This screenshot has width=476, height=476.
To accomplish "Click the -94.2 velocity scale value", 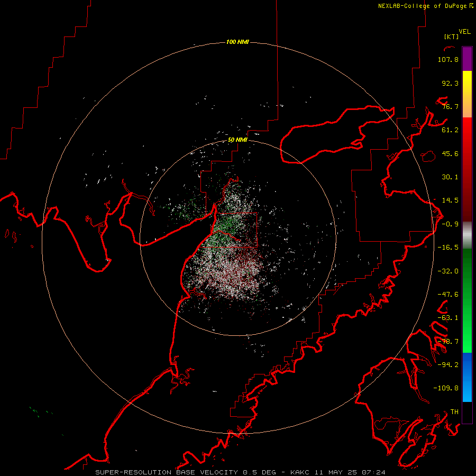I will tap(448, 364).
